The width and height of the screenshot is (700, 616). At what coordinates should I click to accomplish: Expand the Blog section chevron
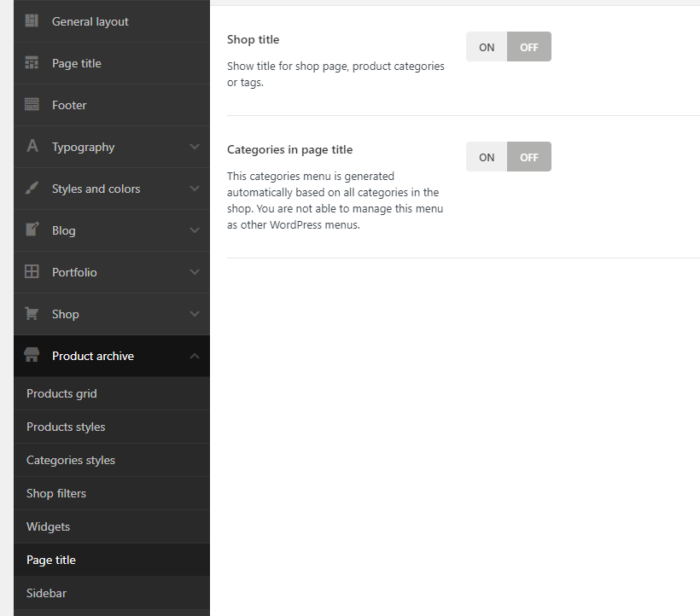[195, 230]
